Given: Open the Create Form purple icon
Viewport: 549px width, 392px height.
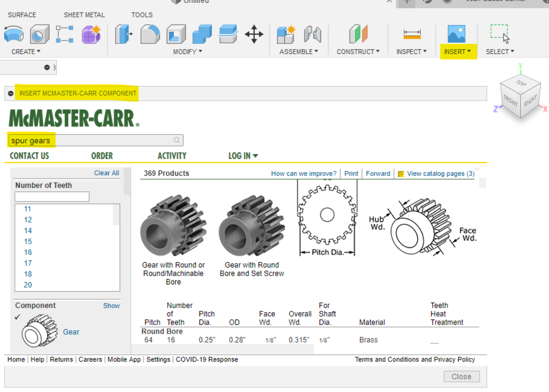Looking at the screenshot, I should click(x=91, y=34).
